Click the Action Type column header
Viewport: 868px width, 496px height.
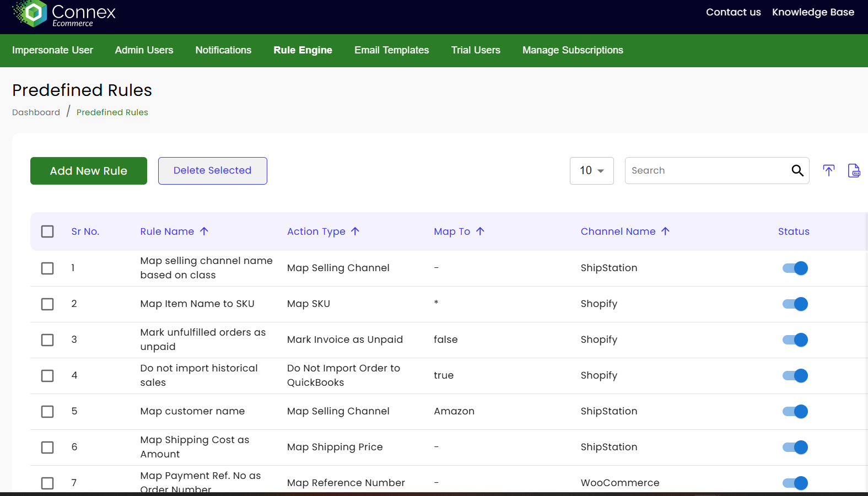(x=316, y=231)
